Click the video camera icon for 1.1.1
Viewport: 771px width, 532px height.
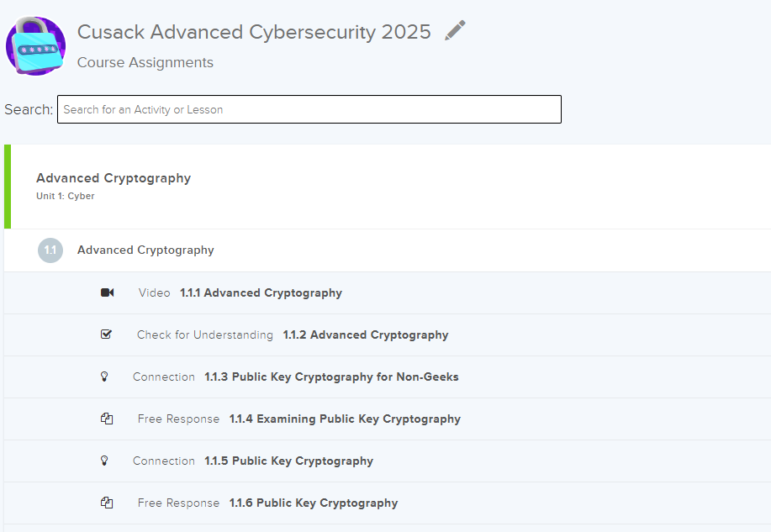tap(107, 292)
